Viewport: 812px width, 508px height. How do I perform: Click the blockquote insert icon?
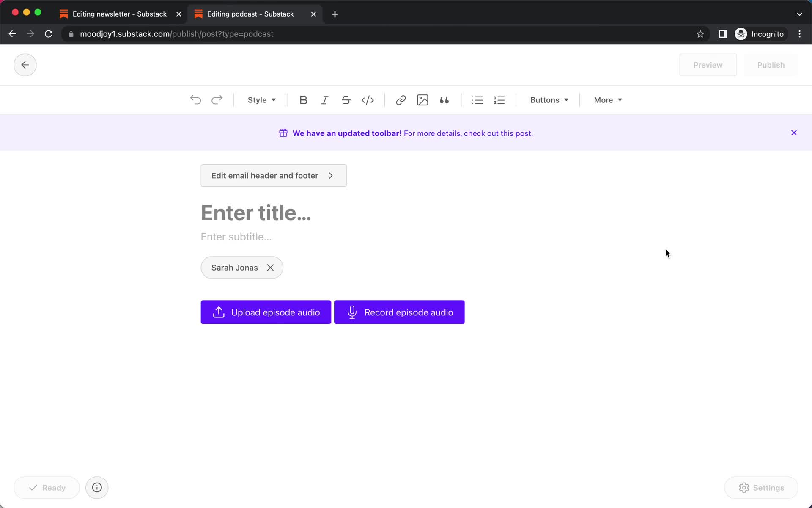coord(444,100)
